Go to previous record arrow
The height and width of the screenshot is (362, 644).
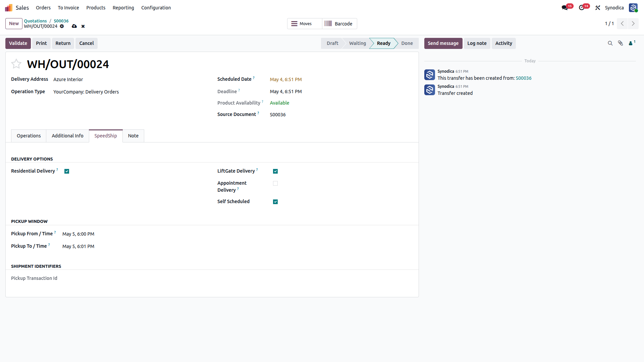click(x=622, y=23)
